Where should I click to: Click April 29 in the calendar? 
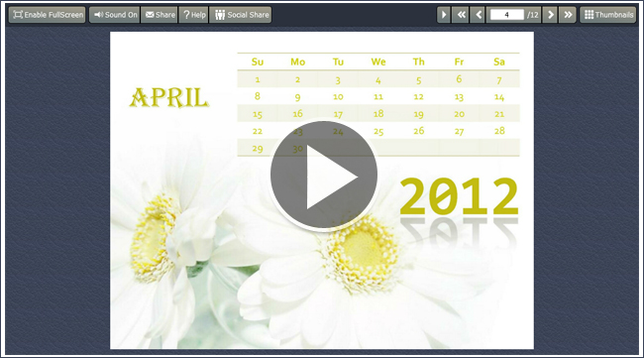click(258, 149)
